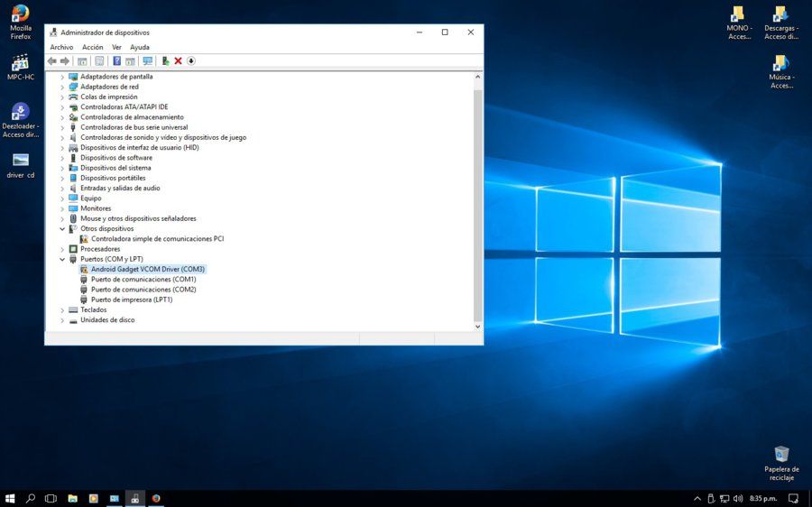Select the MPC-HC desktop icon

tap(21, 68)
